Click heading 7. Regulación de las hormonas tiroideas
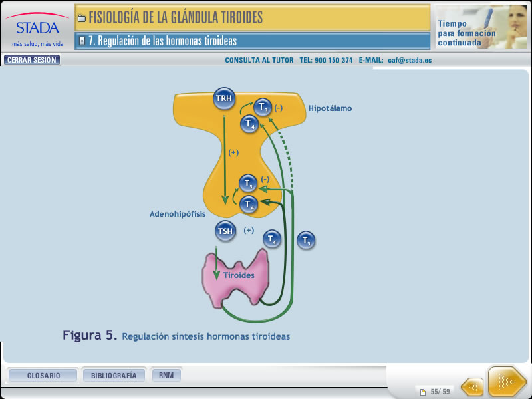Viewport: 532px width, 399px height. 162,41
